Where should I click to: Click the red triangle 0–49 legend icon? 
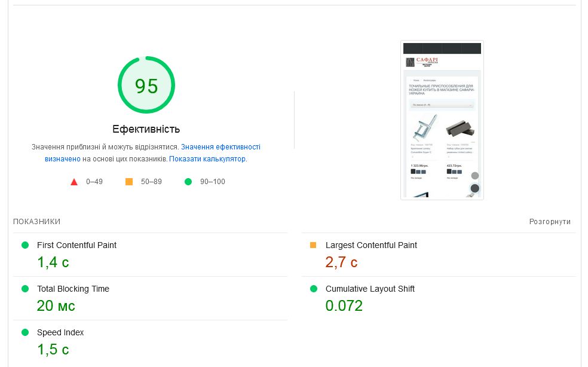[74, 182]
